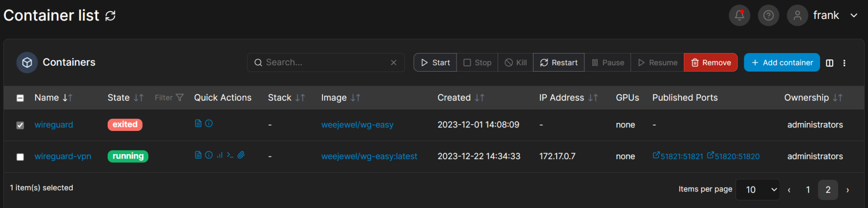Refresh the Container list
Screen dimensions: 868x208
pos(110,16)
